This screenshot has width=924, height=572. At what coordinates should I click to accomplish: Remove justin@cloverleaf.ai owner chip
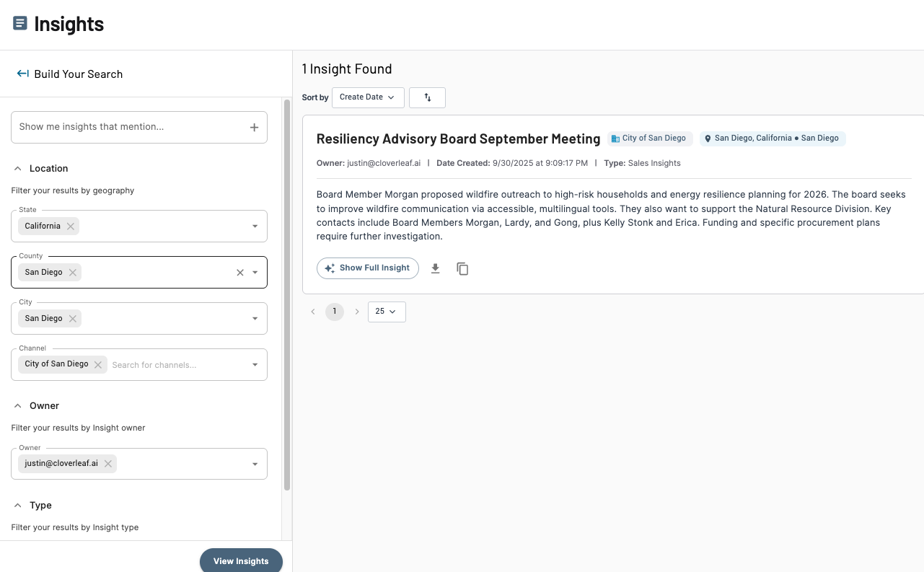coord(108,464)
